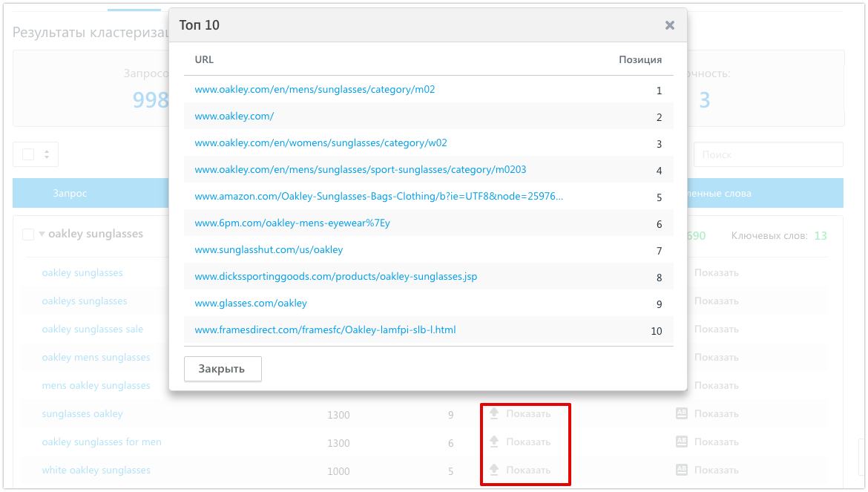Click upload icon for oakley sunglasses for men
868x492 pixels.
[x=493, y=442]
